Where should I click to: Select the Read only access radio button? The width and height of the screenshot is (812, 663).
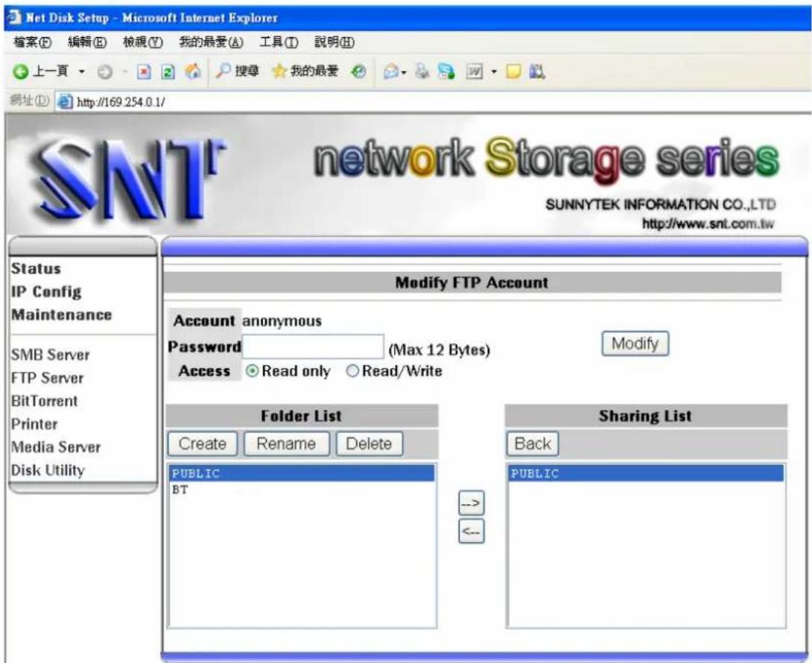(253, 371)
